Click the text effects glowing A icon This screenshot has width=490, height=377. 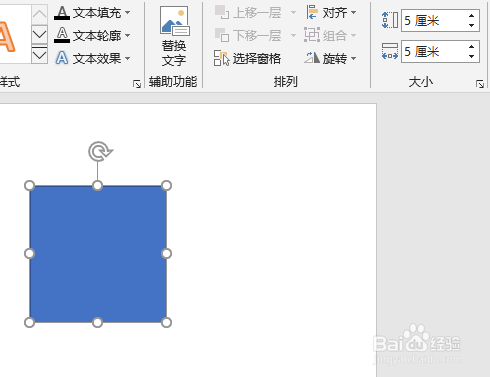click(62, 58)
